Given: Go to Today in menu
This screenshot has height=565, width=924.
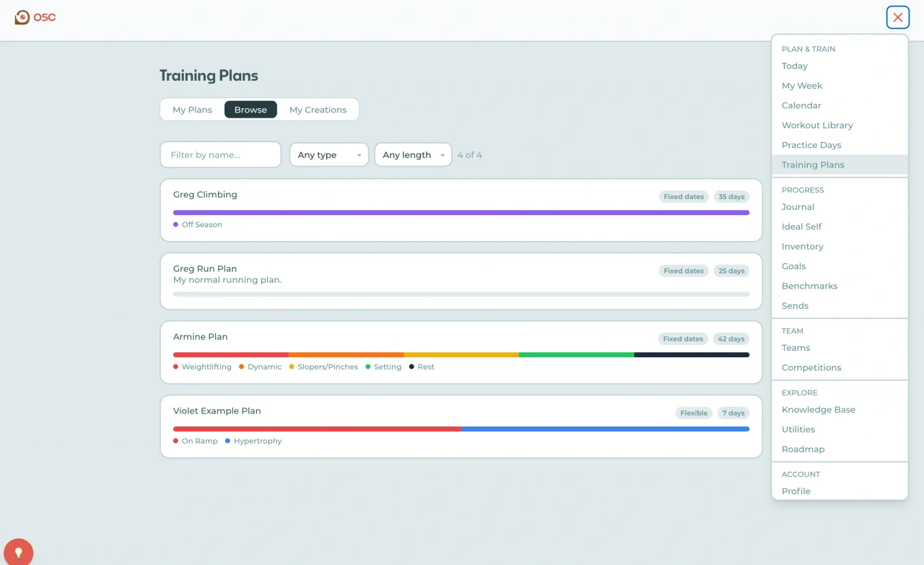Looking at the screenshot, I should pos(840,66).
